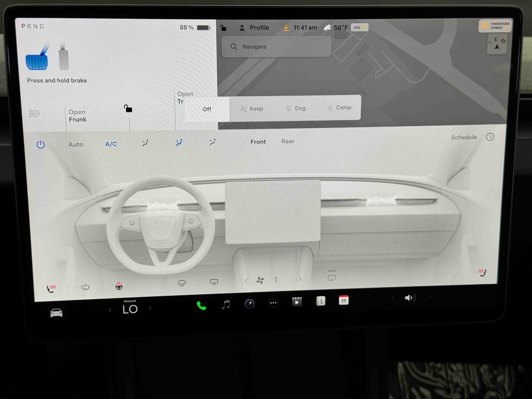Select Front climate controls tab
Screen dimensions: 532x399
pos(258,141)
